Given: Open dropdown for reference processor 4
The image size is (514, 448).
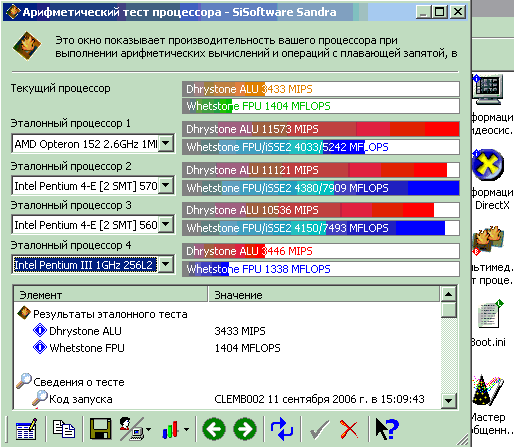Looking at the screenshot, I should click(166, 265).
